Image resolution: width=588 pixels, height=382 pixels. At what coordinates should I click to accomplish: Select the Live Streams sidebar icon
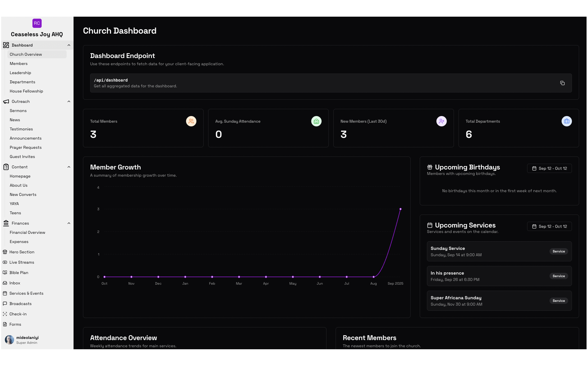click(x=5, y=262)
